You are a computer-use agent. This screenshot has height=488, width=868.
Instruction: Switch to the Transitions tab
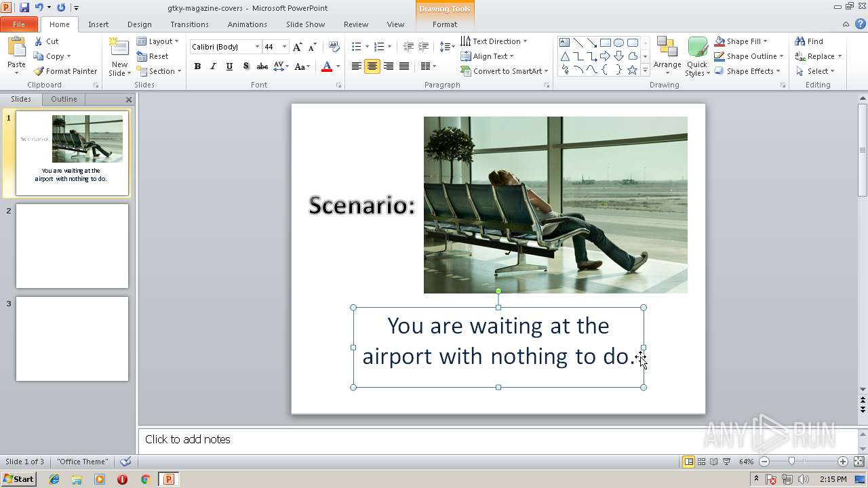[x=189, y=24]
